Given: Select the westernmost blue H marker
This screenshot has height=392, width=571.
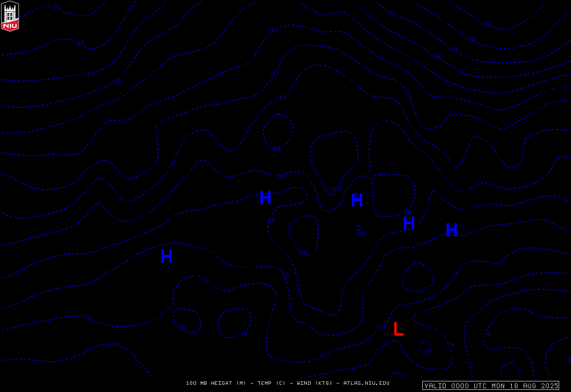Looking at the screenshot, I should (x=167, y=256).
